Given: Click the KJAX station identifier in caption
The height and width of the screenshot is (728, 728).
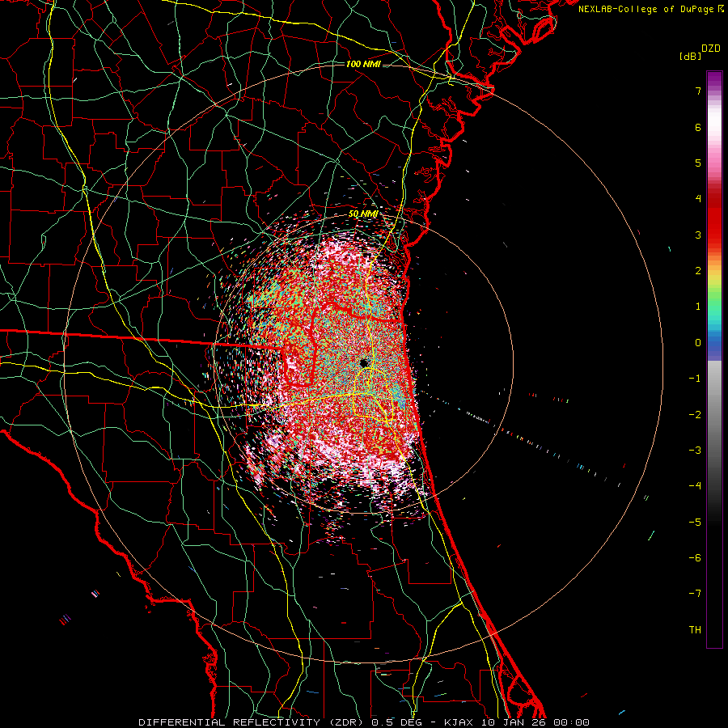Looking at the screenshot, I should (x=459, y=722).
